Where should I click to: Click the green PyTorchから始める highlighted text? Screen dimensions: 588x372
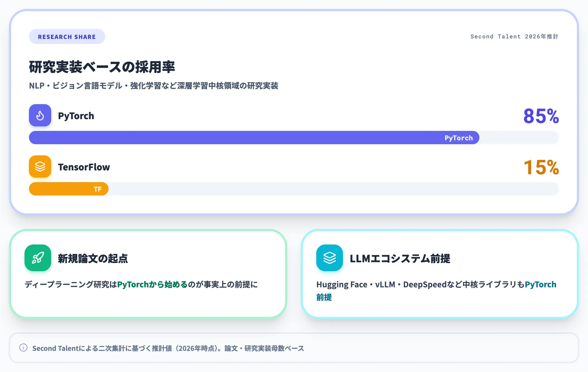152,285
